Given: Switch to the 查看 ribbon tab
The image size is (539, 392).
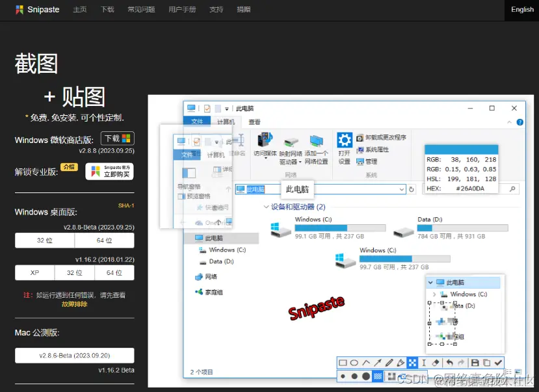Looking at the screenshot, I should click(x=254, y=122).
